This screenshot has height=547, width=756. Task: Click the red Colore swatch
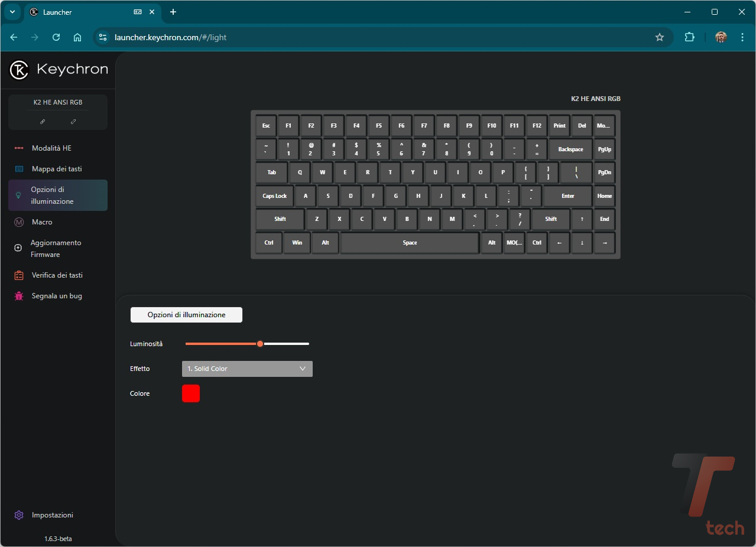click(x=191, y=393)
